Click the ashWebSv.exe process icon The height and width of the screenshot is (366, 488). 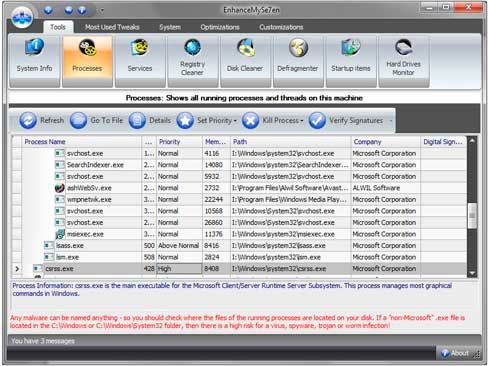pyautogui.click(x=60, y=188)
